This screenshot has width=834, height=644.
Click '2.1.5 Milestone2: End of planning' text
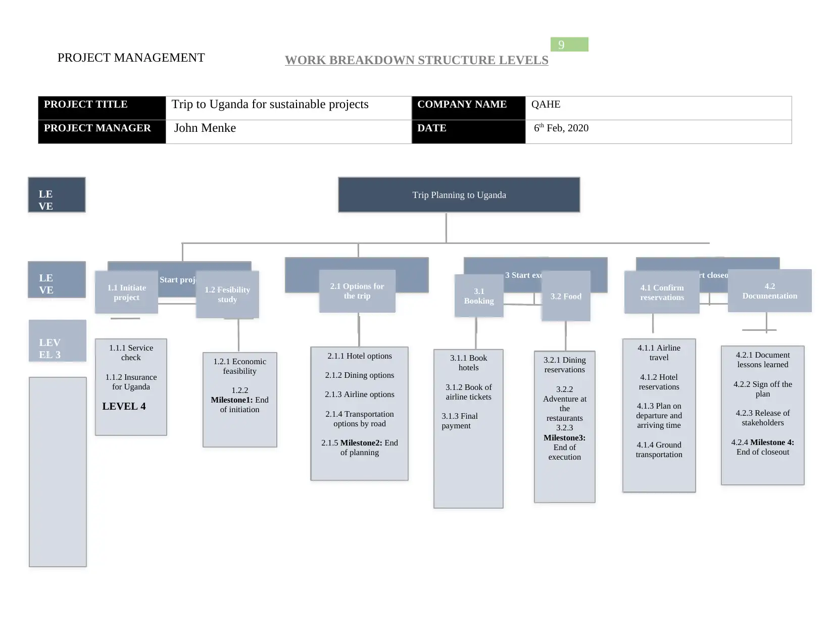(360, 448)
